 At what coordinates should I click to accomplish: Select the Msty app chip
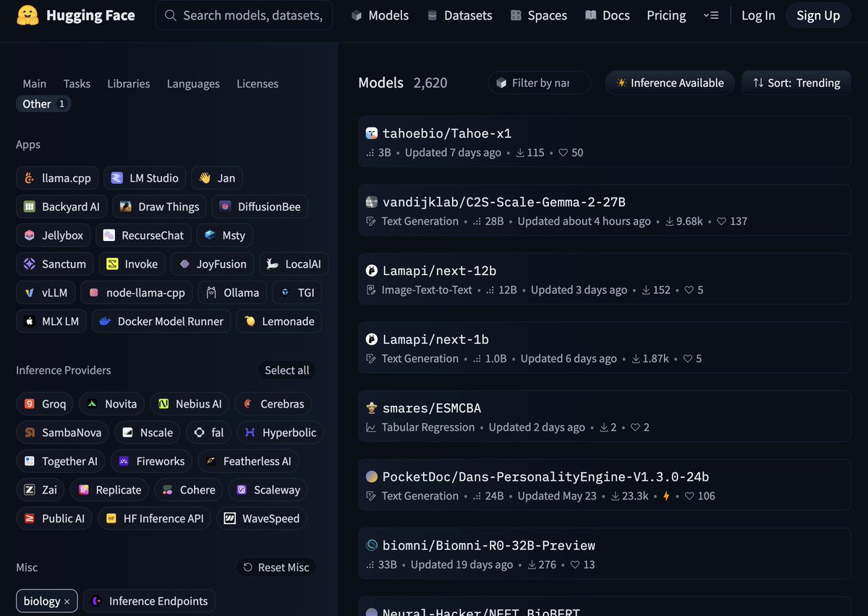(225, 235)
